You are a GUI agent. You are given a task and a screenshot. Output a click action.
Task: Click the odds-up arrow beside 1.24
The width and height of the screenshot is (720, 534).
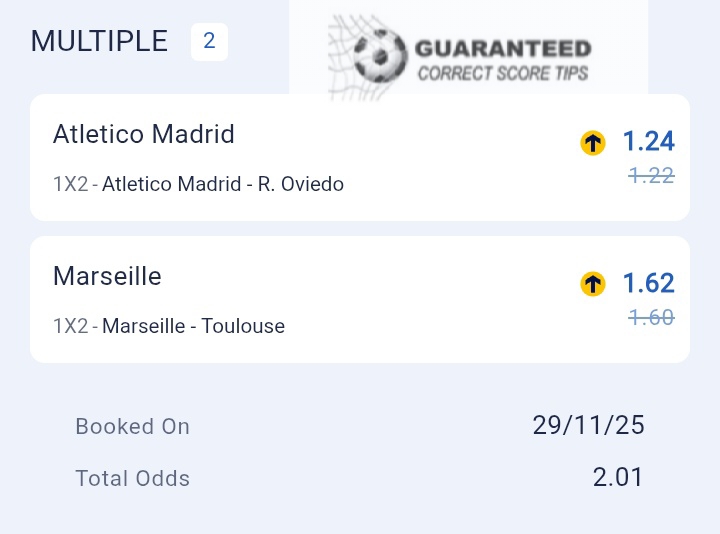coord(593,143)
